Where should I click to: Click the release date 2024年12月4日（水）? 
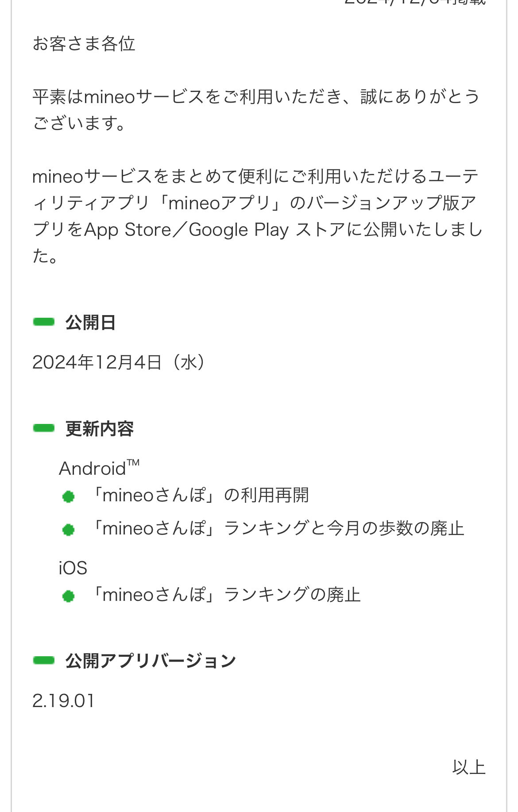coord(119,362)
